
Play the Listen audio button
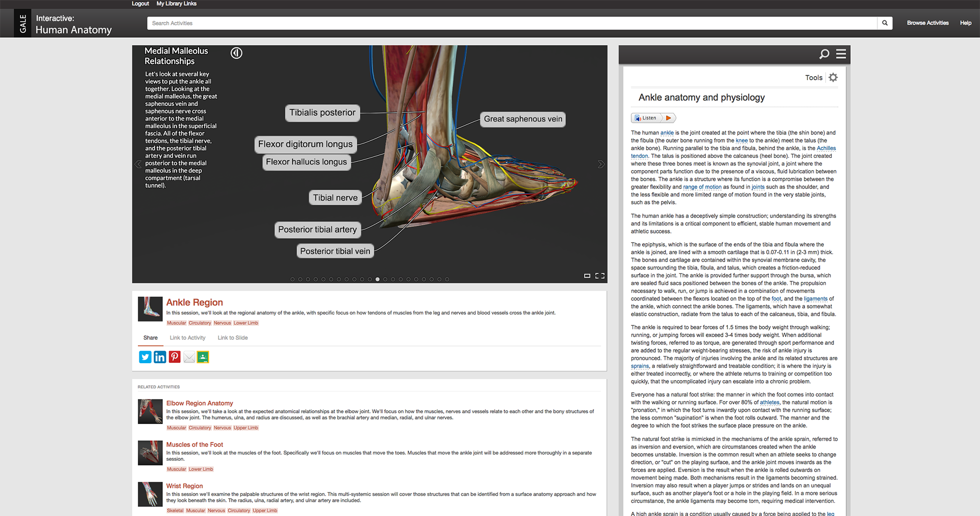pos(668,118)
